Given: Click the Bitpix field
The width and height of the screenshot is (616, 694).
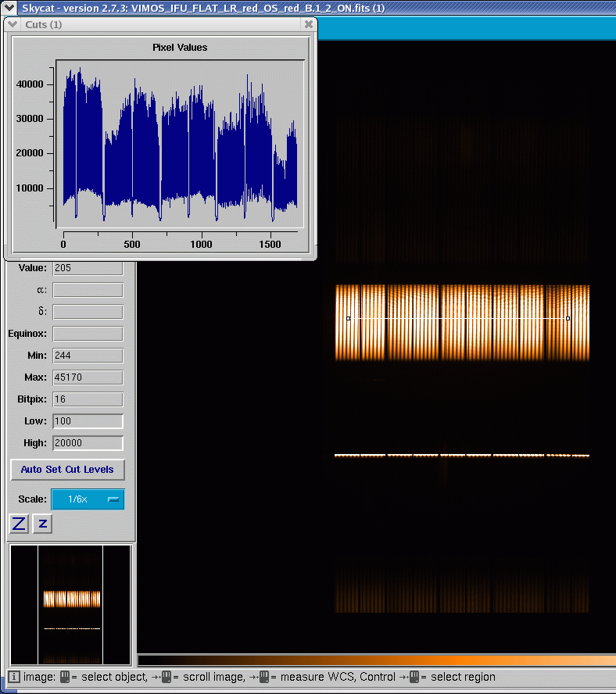Looking at the screenshot, I should [x=88, y=399].
